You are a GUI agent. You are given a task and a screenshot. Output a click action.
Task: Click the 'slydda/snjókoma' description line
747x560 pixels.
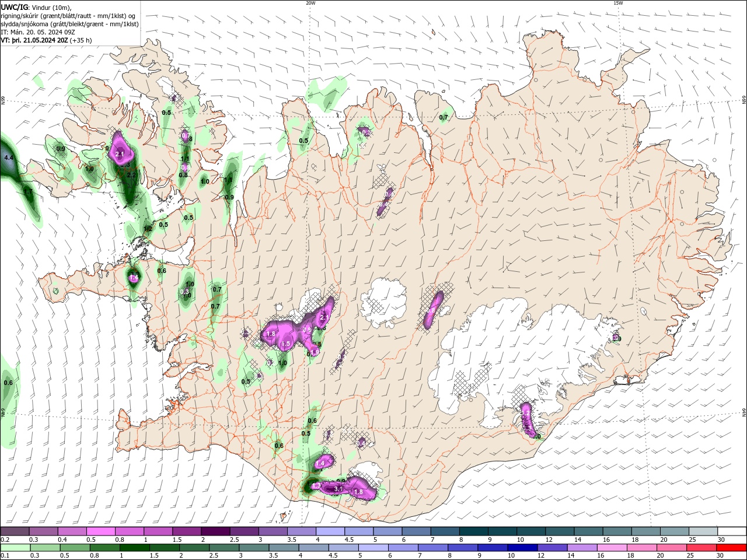tap(69, 24)
